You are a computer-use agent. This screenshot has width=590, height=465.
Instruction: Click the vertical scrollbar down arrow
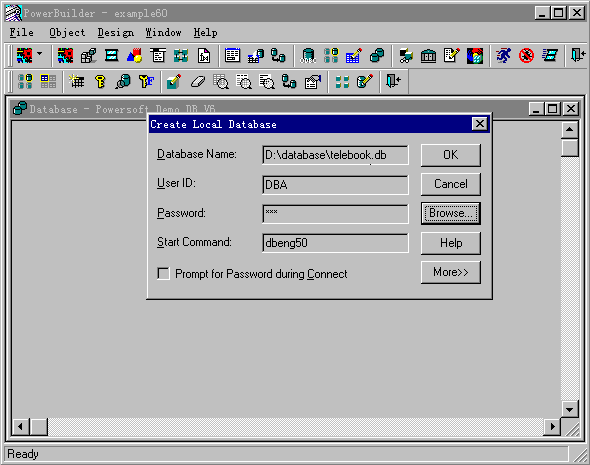tap(570, 409)
